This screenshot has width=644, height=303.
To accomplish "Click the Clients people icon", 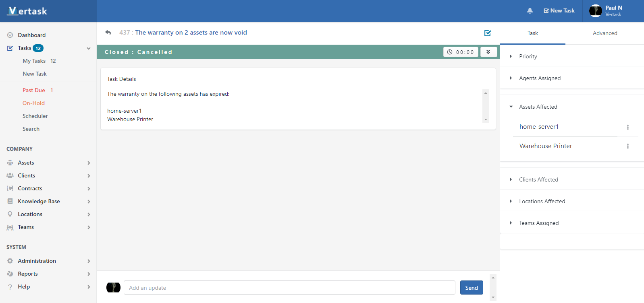I will [x=10, y=175].
